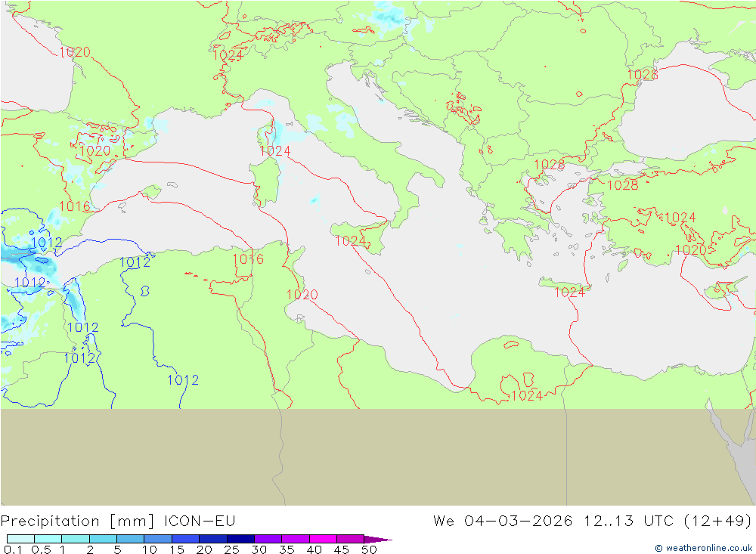Pick the legend swatch between 1 and 2
Screen dimensions: 756x554
click(75, 539)
